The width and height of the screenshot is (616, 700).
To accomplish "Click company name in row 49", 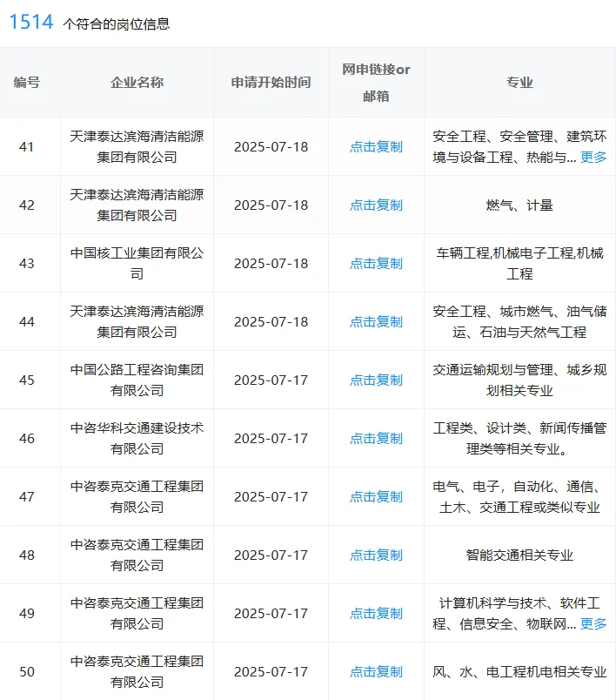I will click(137, 614).
